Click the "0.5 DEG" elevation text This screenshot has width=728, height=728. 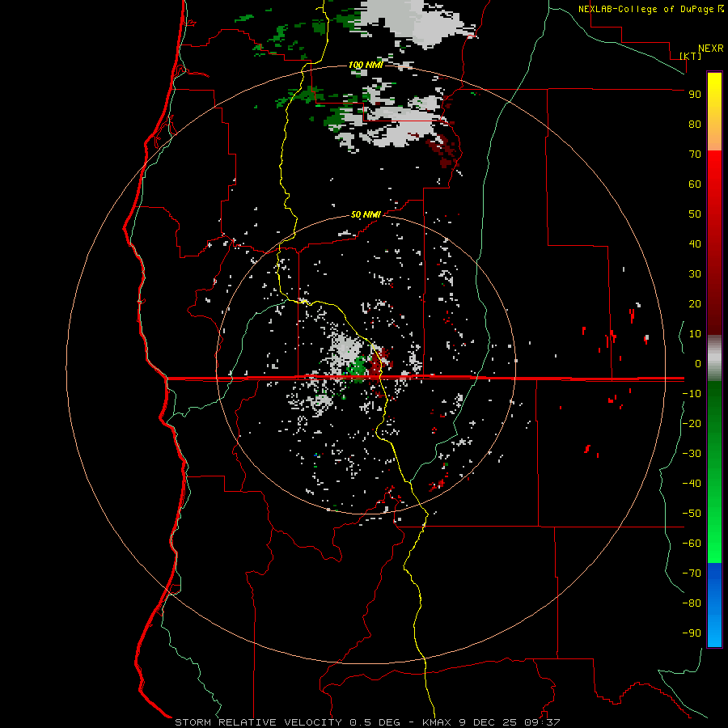click(x=375, y=722)
